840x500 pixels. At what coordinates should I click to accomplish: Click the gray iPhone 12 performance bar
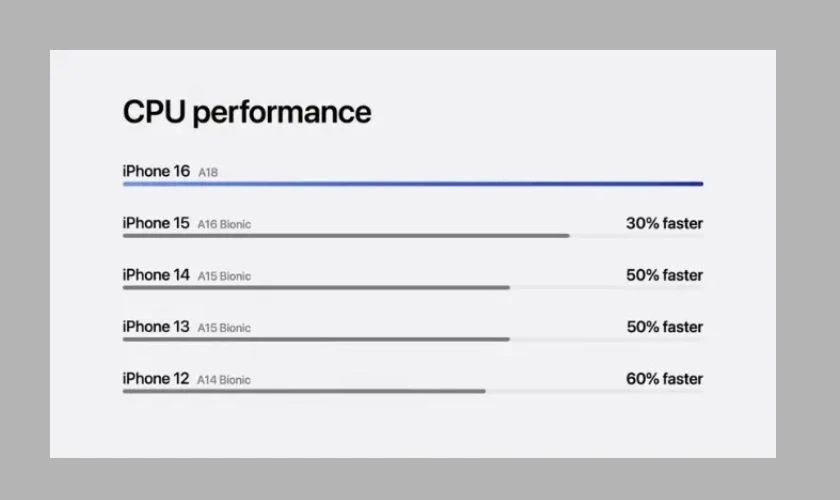(x=304, y=391)
